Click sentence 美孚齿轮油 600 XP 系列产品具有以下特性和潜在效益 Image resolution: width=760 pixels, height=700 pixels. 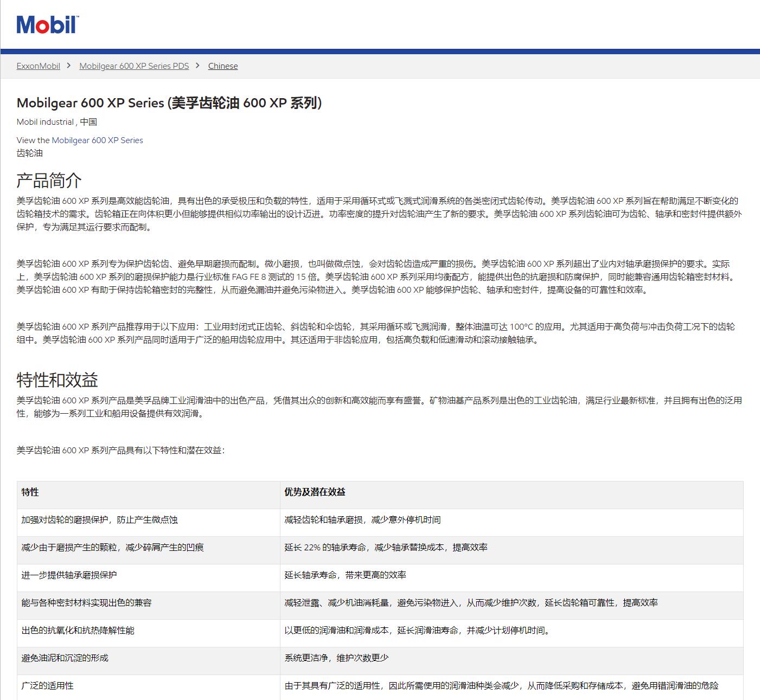(x=120, y=451)
